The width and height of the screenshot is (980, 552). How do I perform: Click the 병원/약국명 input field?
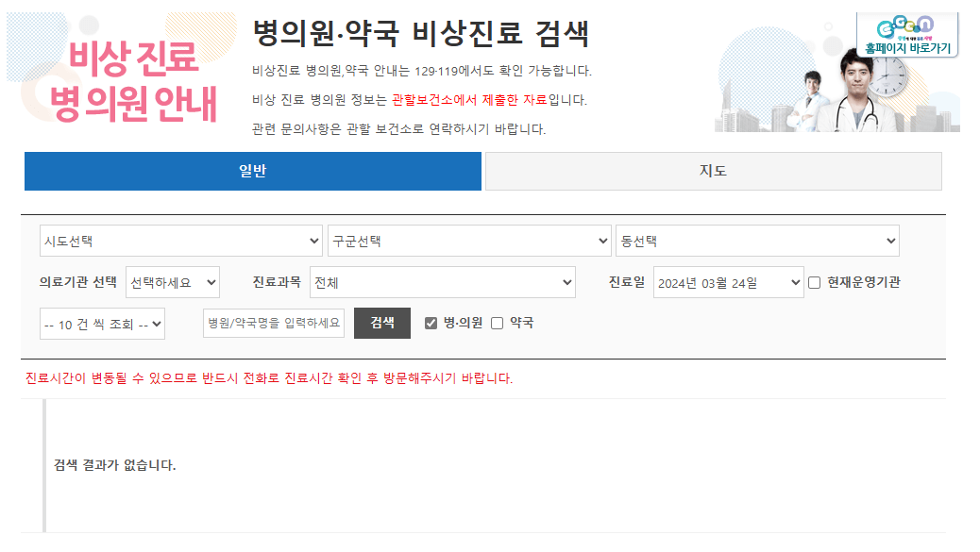click(274, 323)
